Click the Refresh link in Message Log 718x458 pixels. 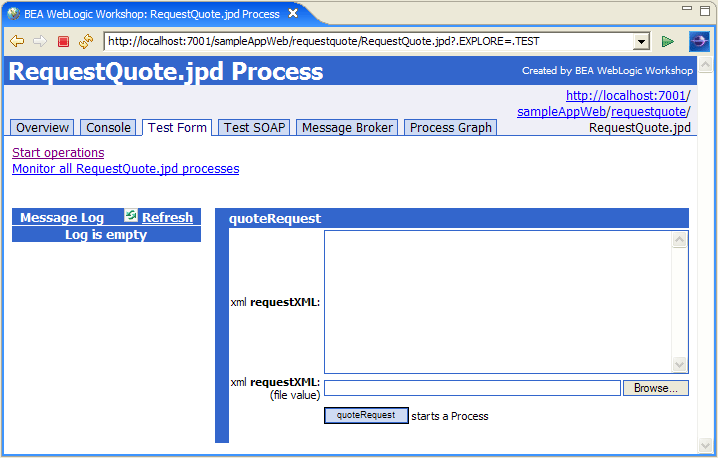tap(168, 218)
